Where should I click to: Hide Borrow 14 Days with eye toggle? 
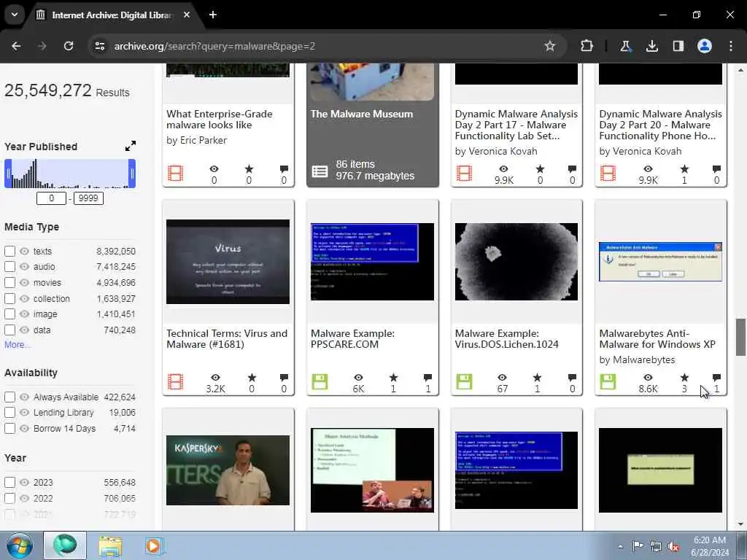tap(24, 428)
